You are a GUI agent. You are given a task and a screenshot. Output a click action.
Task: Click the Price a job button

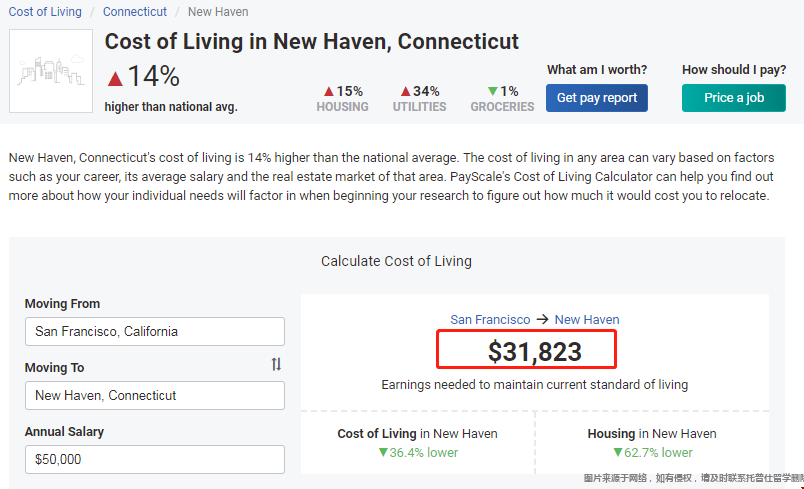click(x=734, y=98)
